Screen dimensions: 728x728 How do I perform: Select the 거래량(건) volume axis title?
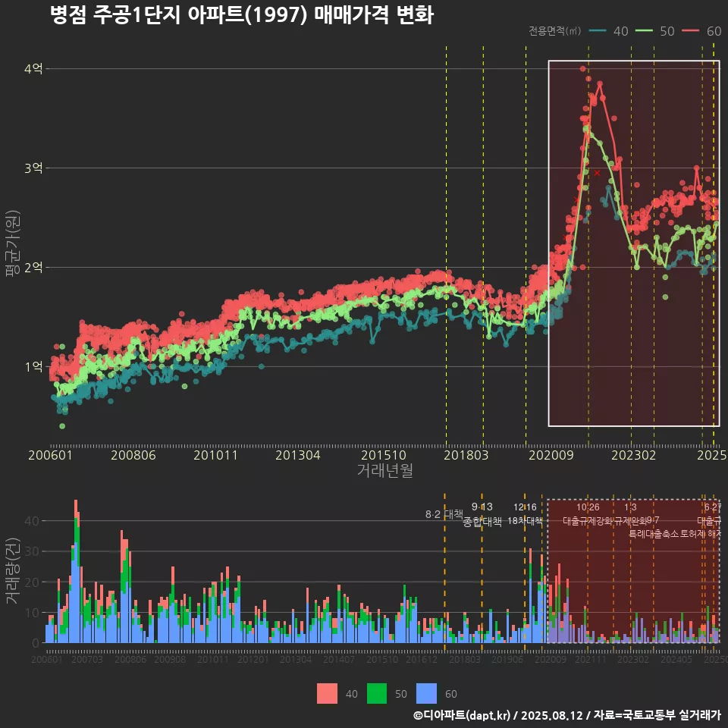[13, 571]
